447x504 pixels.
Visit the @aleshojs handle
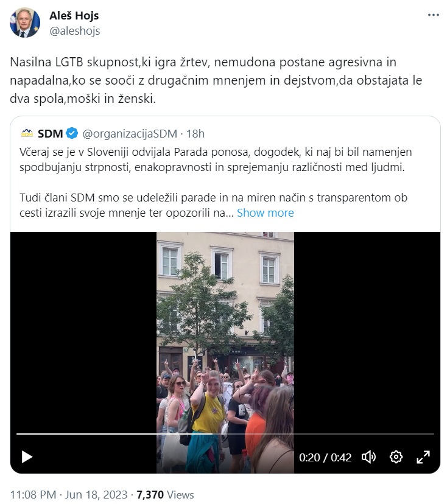click(75, 31)
